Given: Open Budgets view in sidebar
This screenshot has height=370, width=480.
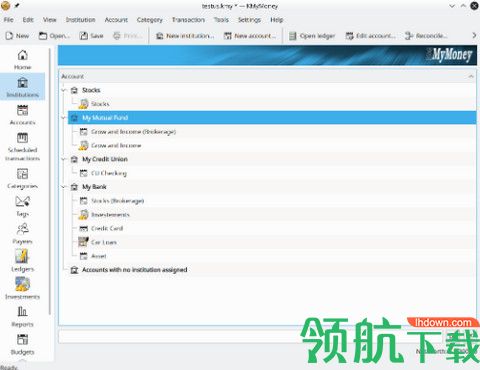Looking at the screenshot, I should point(22,344).
